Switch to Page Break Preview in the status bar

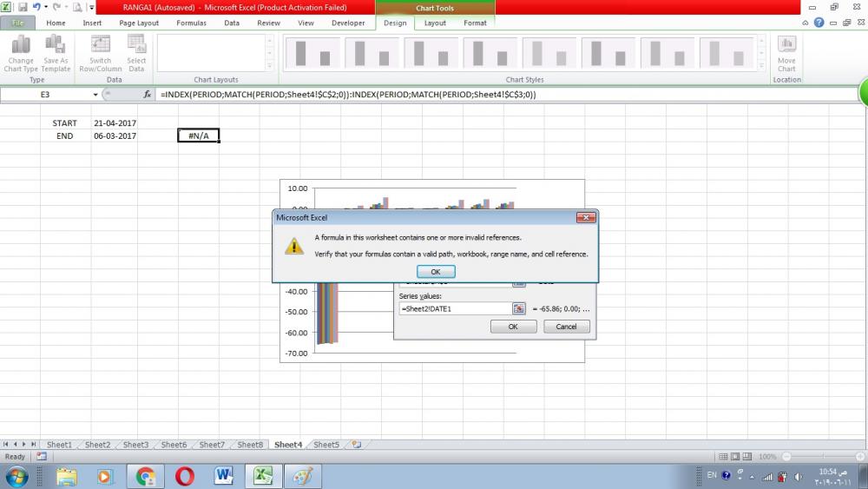pyautogui.click(x=747, y=456)
